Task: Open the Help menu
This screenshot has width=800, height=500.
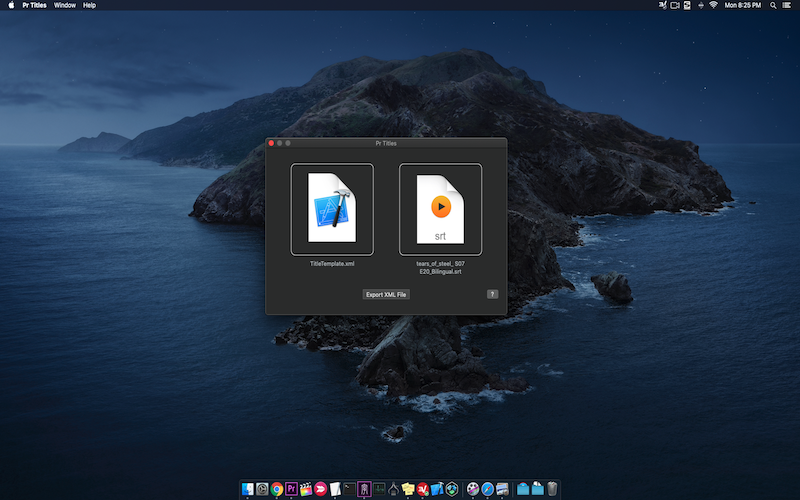Action: pos(89,5)
